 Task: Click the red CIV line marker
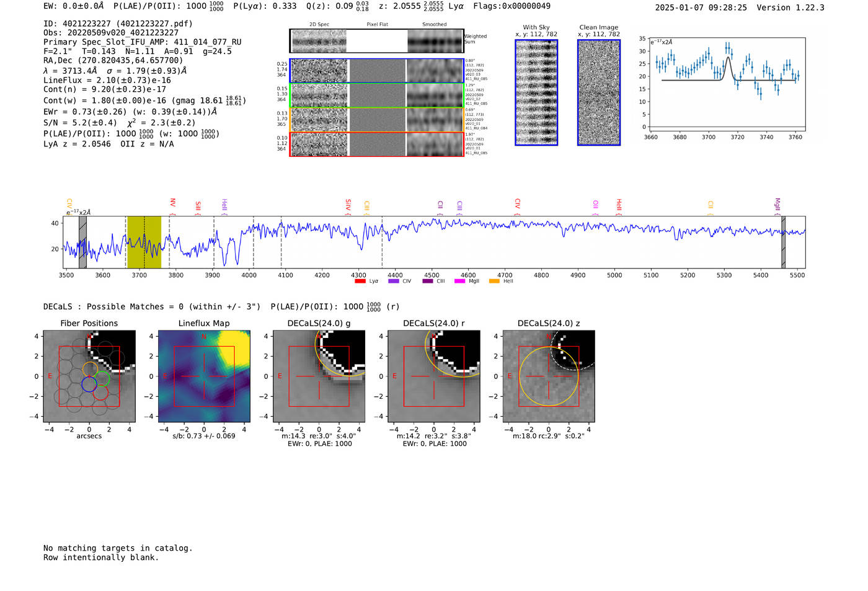click(x=517, y=207)
